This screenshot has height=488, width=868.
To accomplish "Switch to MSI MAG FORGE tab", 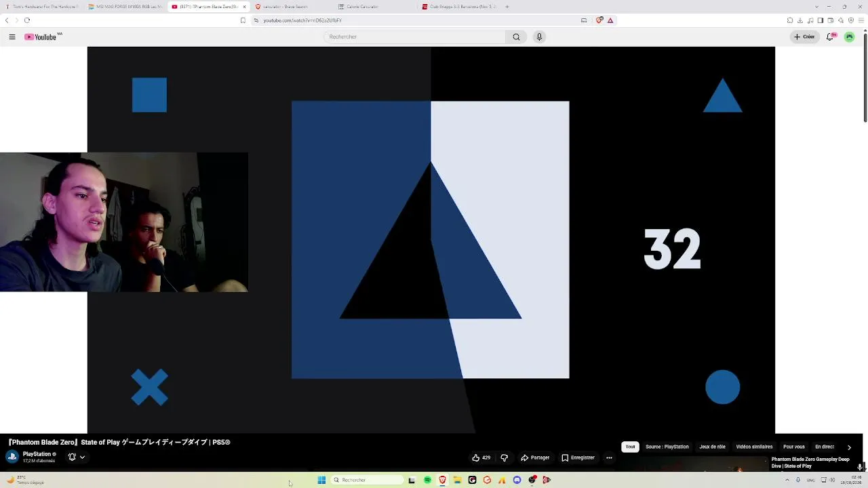I will pos(126,7).
